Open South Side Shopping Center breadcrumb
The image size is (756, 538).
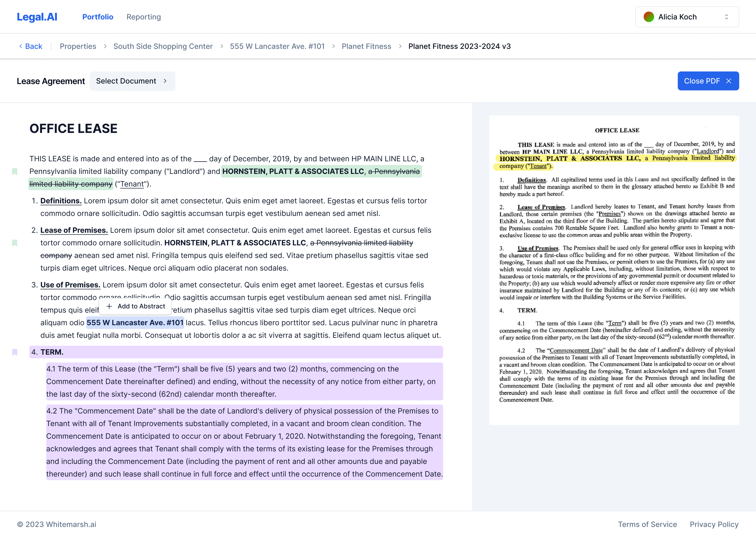163,46
